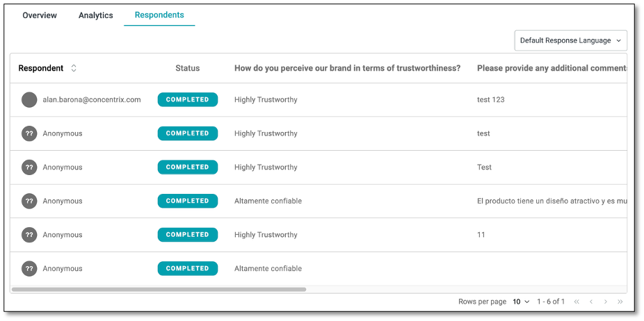The height and width of the screenshot is (321, 644).
Task: Click the first Anonymous respondent avatar
Action: 29,133
